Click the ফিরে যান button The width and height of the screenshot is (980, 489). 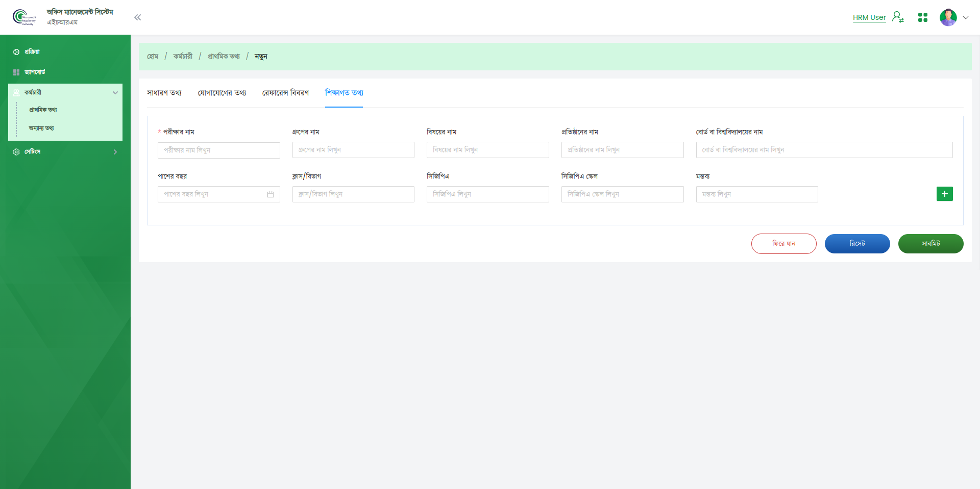coord(784,244)
